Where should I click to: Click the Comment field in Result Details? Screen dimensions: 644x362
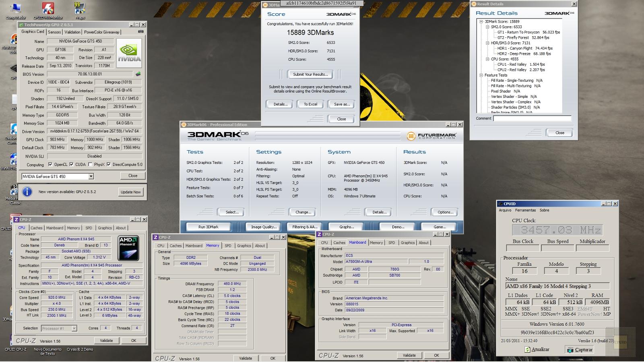coord(532,118)
